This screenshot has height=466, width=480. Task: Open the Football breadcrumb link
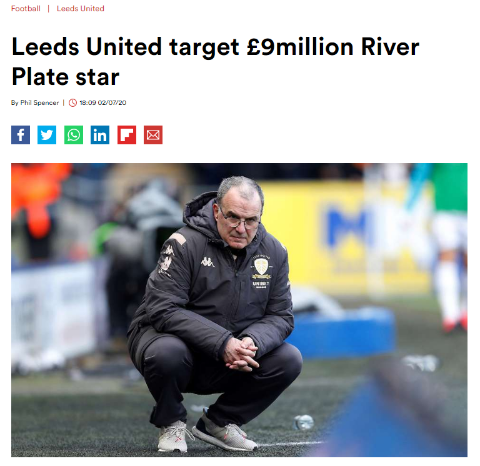(x=26, y=8)
